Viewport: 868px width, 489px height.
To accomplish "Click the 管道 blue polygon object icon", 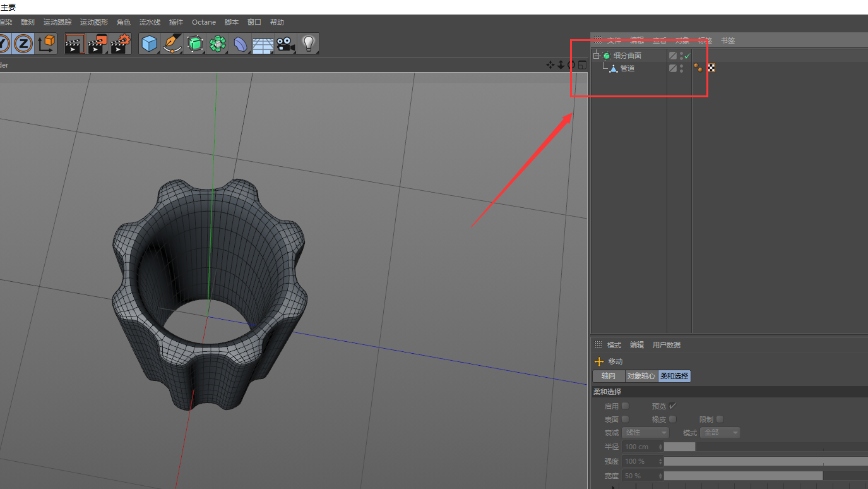I will click(x=614, y=68).
